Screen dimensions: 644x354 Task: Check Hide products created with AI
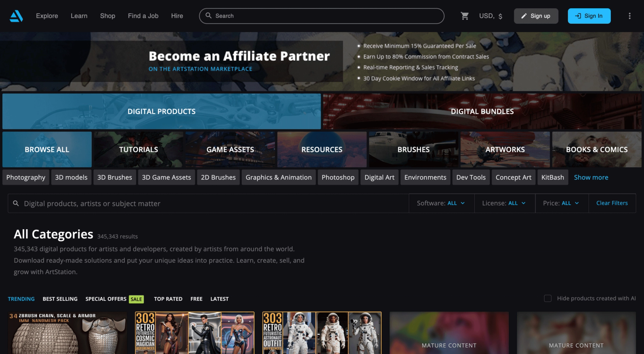coord(548,298)
